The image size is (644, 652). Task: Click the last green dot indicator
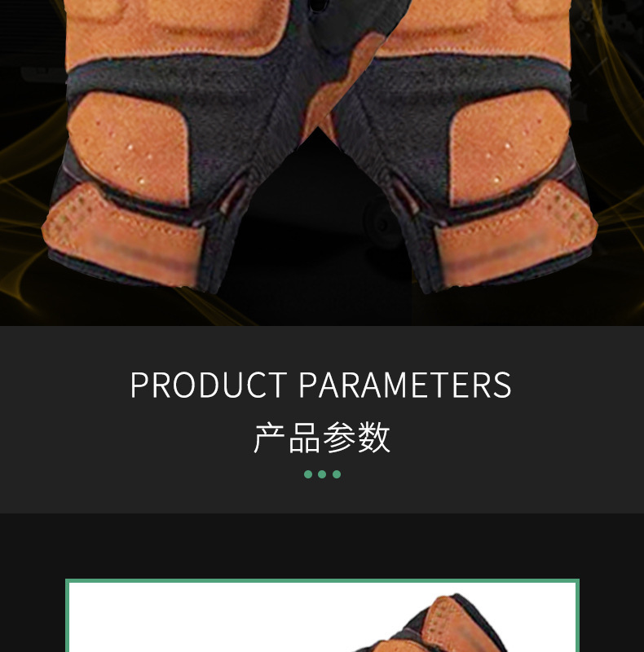coord(337,474)
